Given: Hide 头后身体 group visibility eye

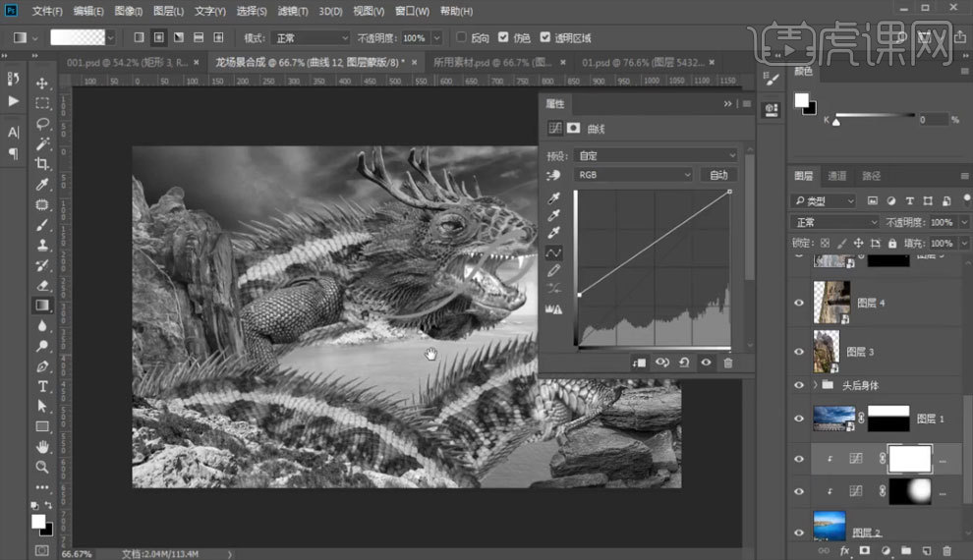Looking at the screenshot, I should tap(799, 385).
